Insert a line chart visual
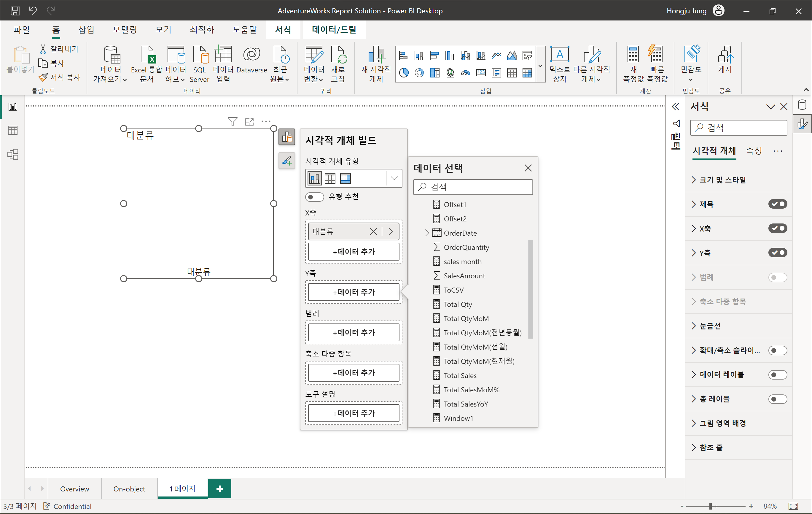Screen dimensions: 812x514 click(x=496, y=56)
